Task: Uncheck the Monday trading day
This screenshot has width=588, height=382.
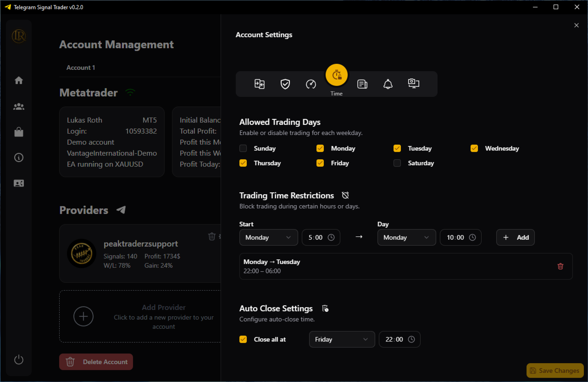Action: [x=320, y=148]
